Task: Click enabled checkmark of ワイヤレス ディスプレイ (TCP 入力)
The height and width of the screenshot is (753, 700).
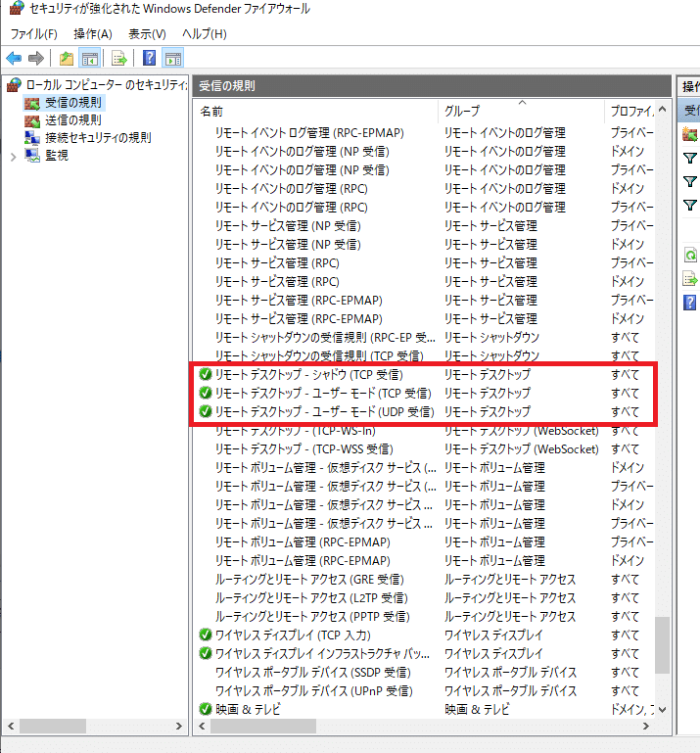Action: (x=206, y=635)
